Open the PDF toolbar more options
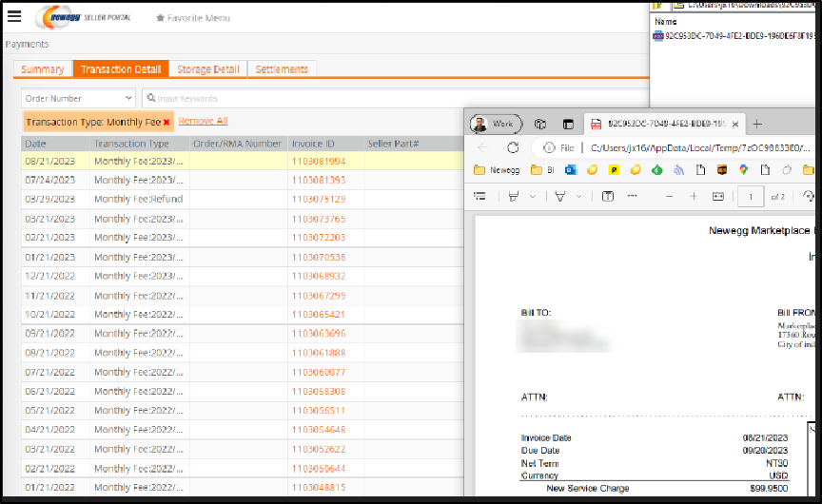This screenshot has height=504, width=822. pos(633,196)
